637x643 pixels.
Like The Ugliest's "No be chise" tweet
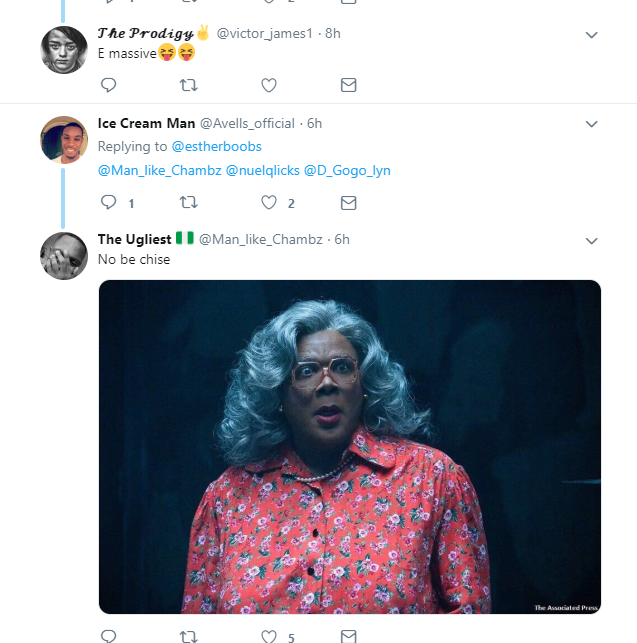[x=268, y=635]
